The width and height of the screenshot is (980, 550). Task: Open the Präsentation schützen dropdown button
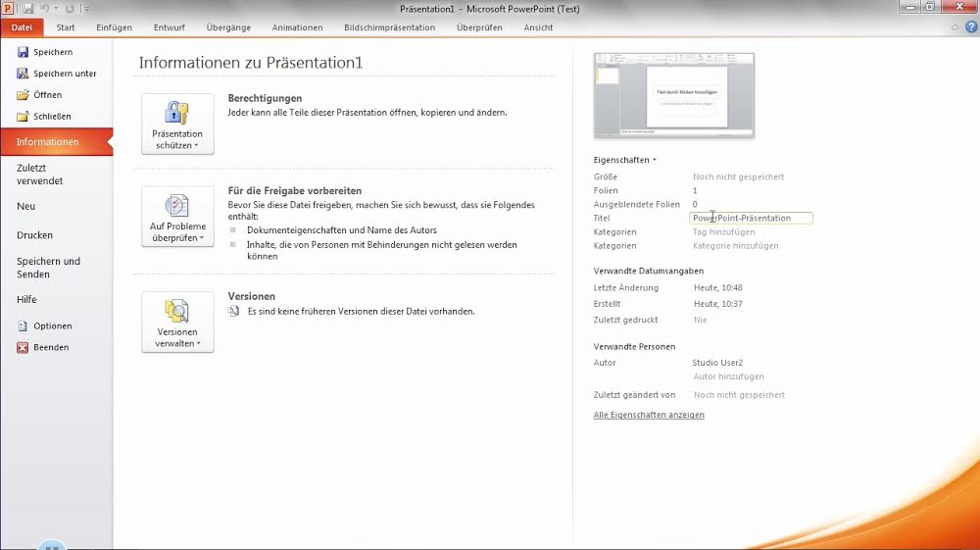pyautogui.click(x=177, y=124)
